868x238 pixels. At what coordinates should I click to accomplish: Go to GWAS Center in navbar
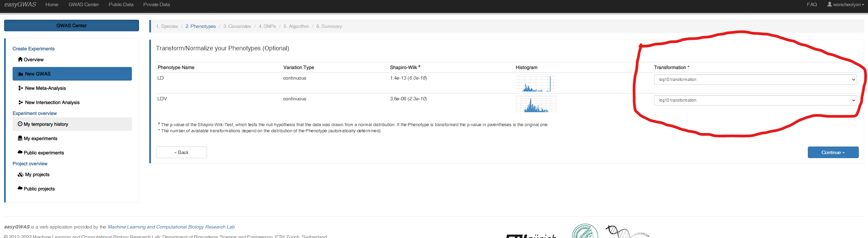pos(84,4)
